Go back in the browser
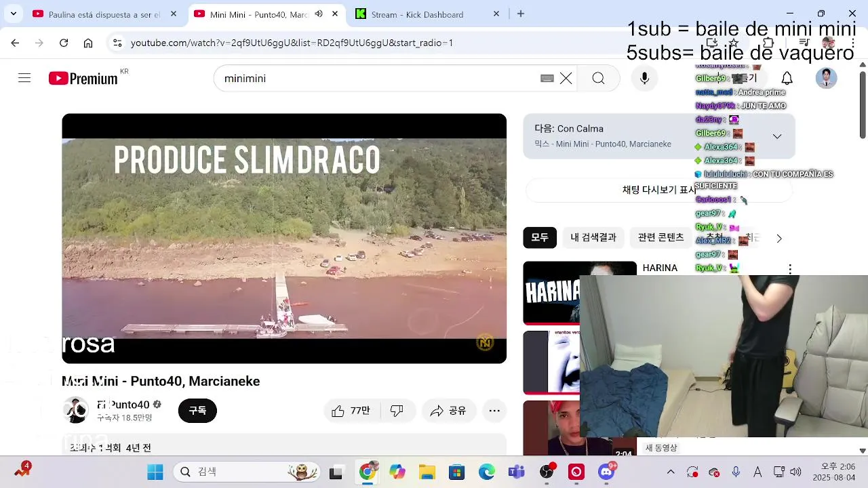Viewport: 868px width, 488px height. click(15, 43)
